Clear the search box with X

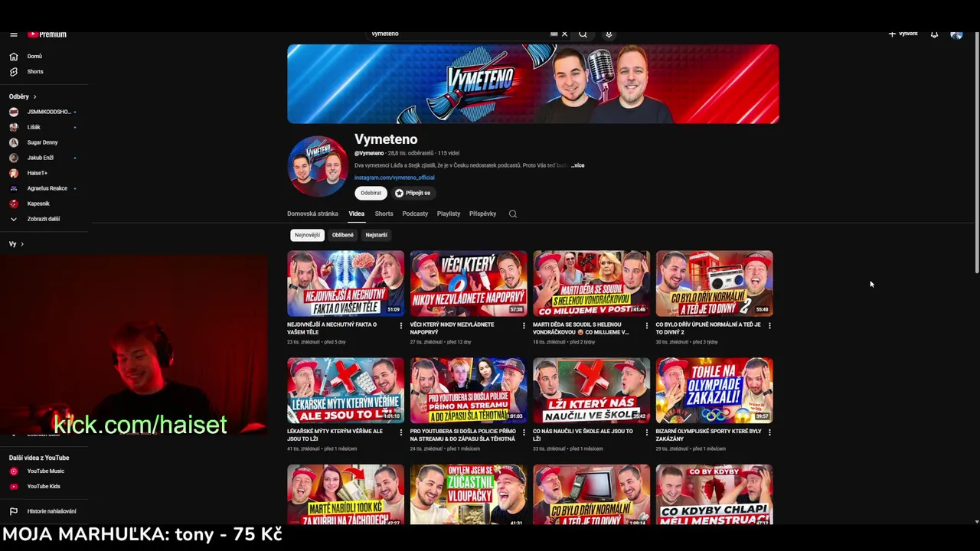565,34
